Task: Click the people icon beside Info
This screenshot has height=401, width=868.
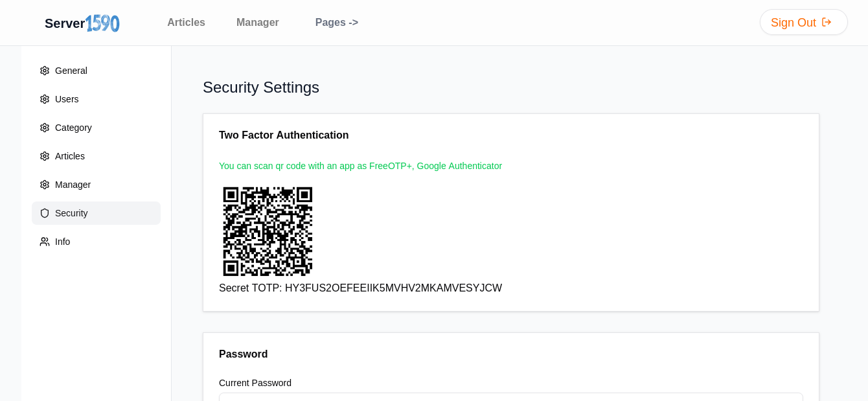Action: pos(45,242)
